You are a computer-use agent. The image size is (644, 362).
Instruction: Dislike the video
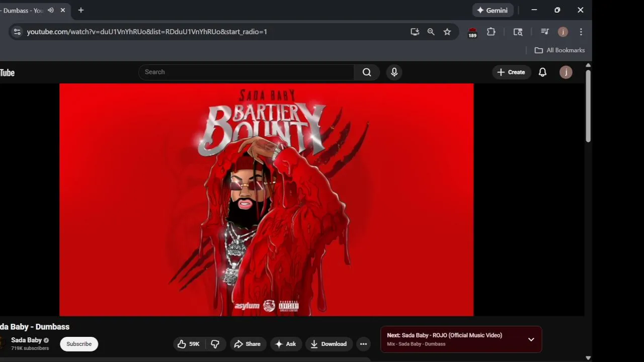pos(215,344)
